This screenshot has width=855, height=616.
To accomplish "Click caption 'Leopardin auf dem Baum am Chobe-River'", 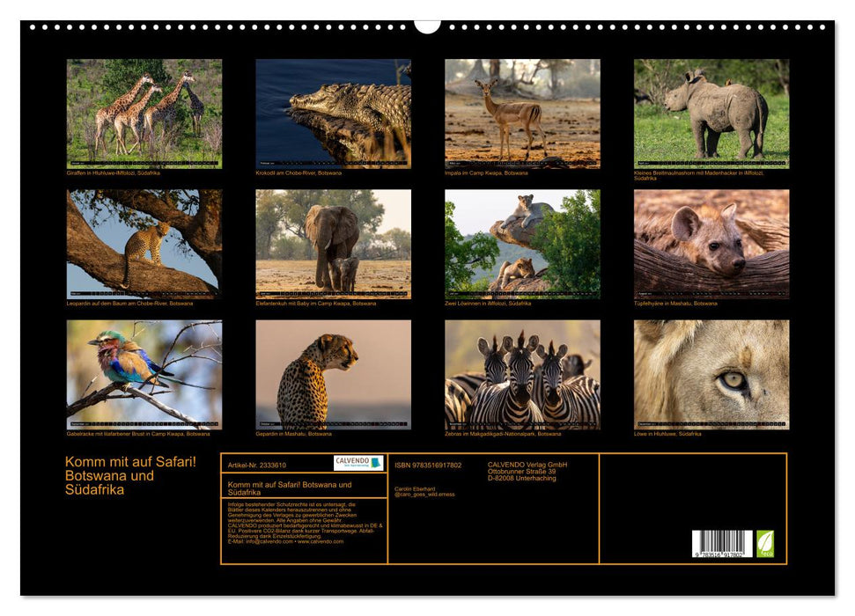I will [117, 304].
